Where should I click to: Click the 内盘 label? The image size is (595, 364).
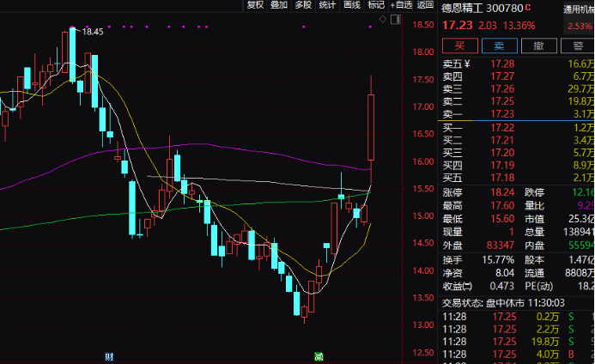pos(534,246)
